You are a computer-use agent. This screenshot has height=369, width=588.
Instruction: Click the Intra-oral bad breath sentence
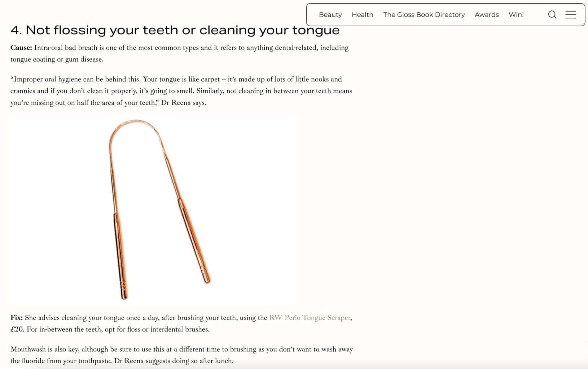[179, 53]
